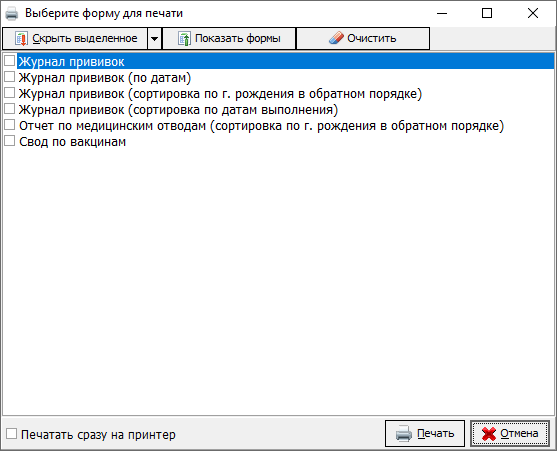
Task: Click the Очистить toolbar button
Action: click(x=363, y=38)
